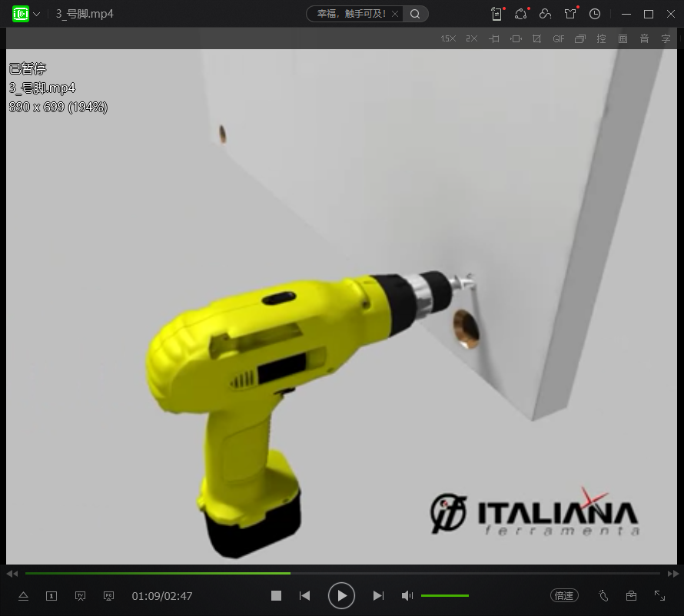Click the gesture/touch hand icon
The height and width of the screenshot is (616, 684).
point(604,595)
